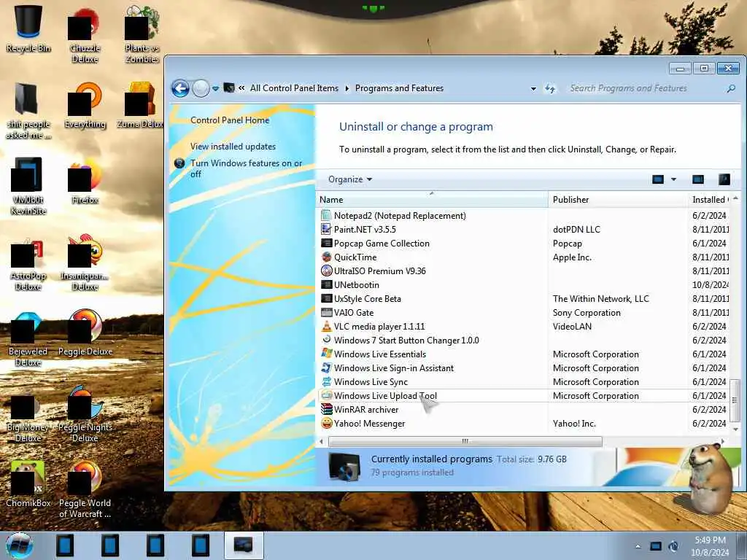747x560 pixels.
Task: Click the Forward navigation arrow
Action: coord(201,88)
